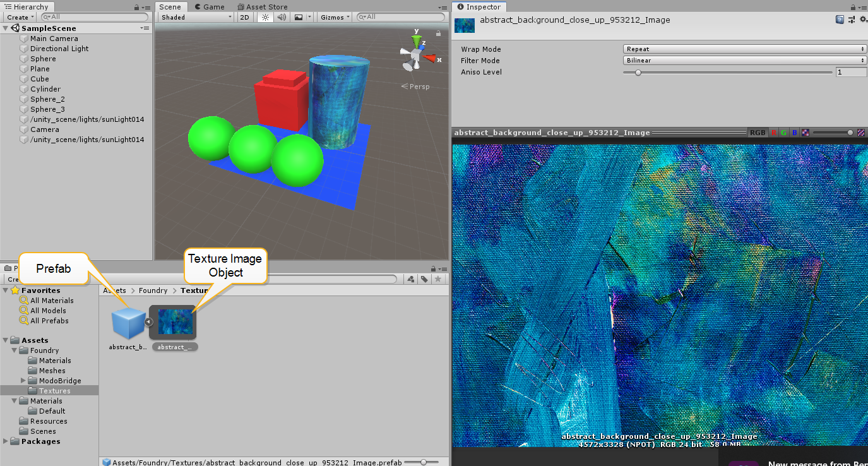Show the red channel in preview

(774, 133)
